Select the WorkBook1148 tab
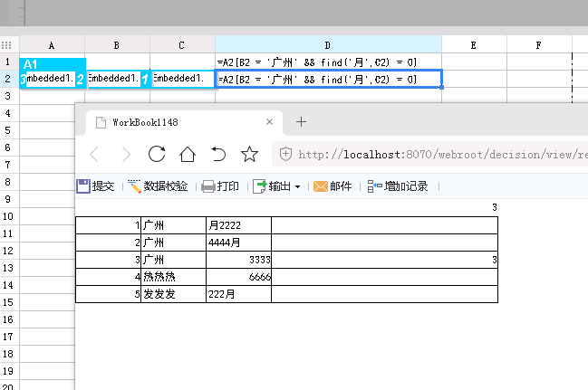This screenshot has width=588, height=390. point(184,122)
